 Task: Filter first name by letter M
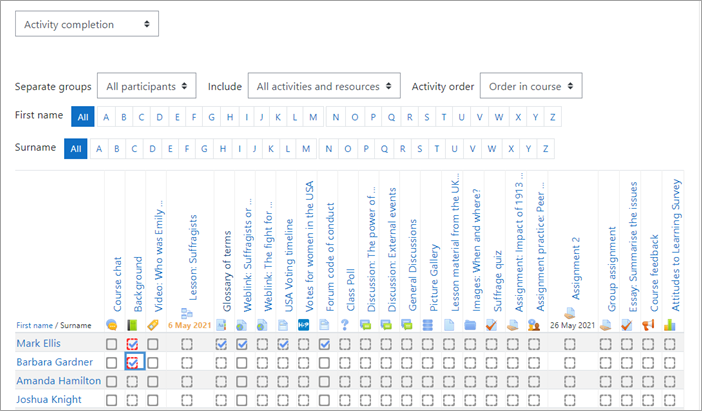[312, 118]
